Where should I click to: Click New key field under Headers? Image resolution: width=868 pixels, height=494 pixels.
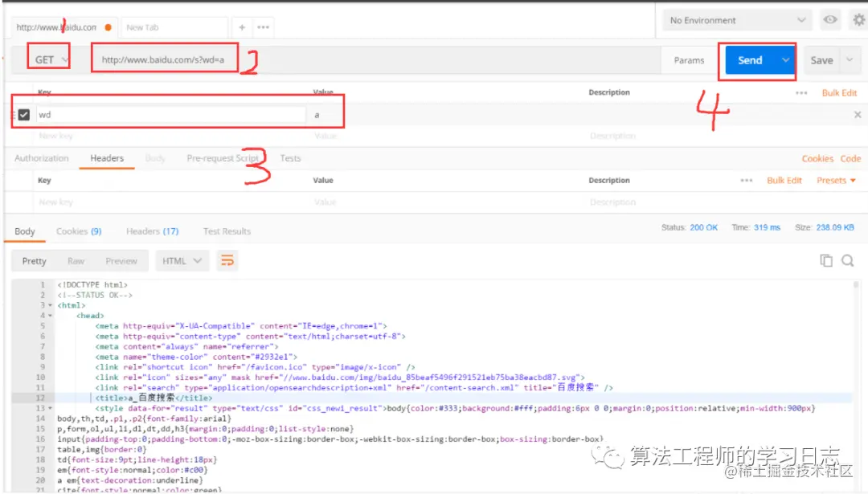tap(170, 202)
